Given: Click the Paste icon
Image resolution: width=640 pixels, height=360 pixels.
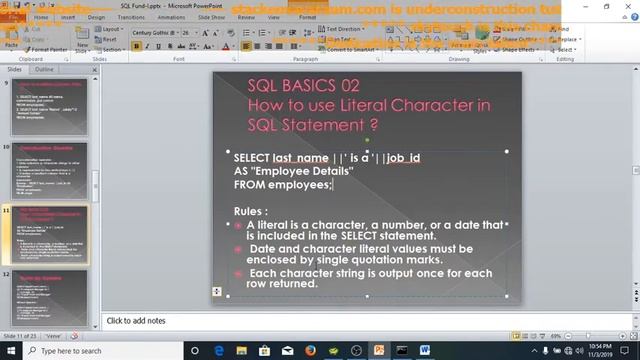Looking at the screenshot, I should coord(11,35).
